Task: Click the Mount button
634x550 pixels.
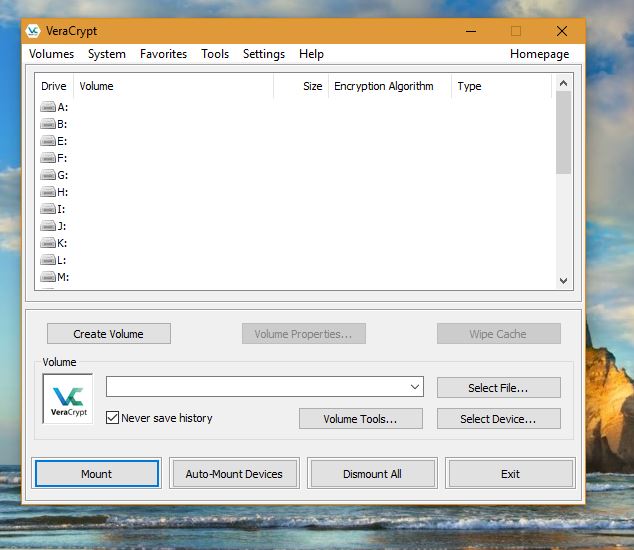Action: 97,474
